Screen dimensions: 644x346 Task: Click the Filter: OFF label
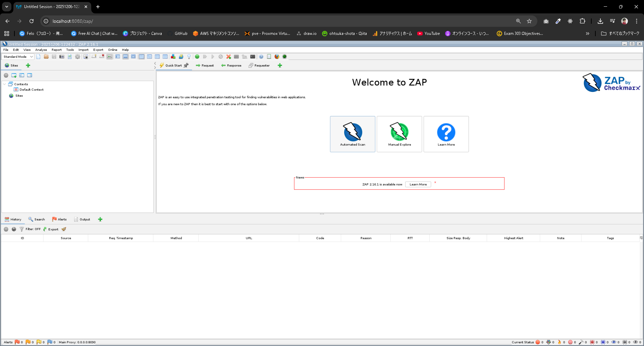pyautogui.click(x=33, y=229)
